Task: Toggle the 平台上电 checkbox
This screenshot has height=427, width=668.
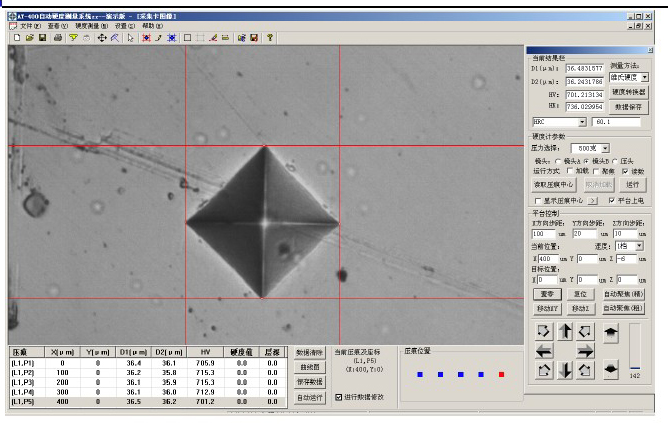Action: 610,200
